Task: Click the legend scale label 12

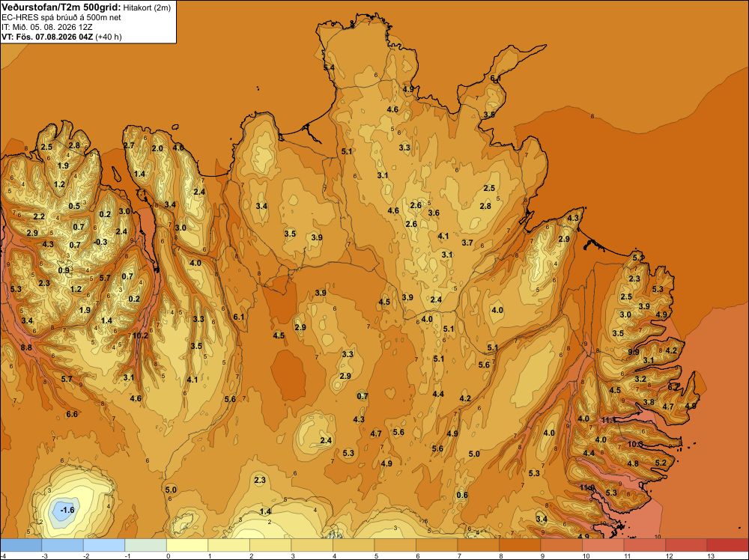Action: (x=669, y=556)
